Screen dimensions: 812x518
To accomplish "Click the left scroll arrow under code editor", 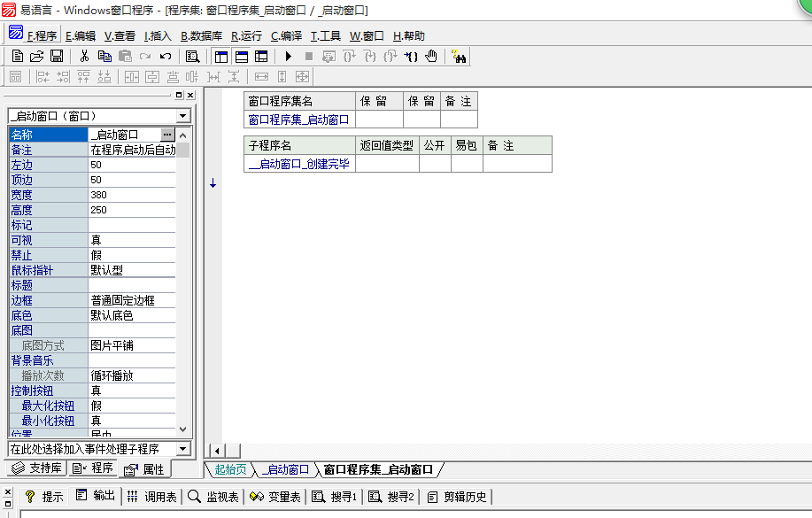I will pyautogui.click(x=217, y=451).
